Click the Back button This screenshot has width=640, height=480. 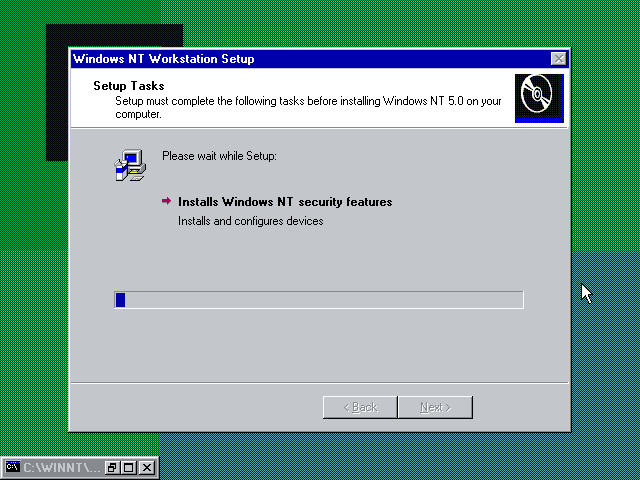pyautogui.click(x=360, y=407)
